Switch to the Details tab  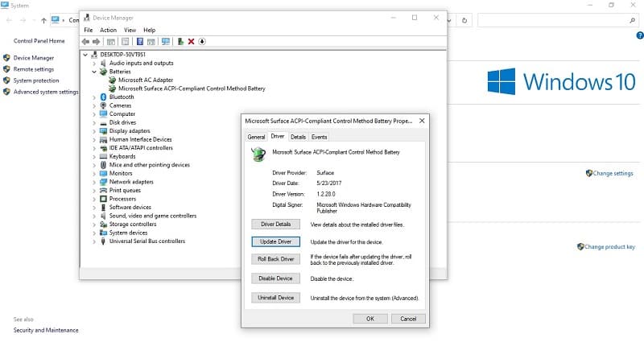(298, 137)
